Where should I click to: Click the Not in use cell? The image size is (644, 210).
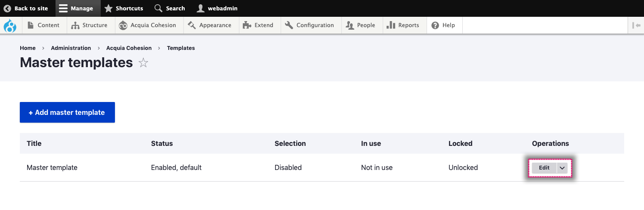pyautogui.click(x=377, y=167)
